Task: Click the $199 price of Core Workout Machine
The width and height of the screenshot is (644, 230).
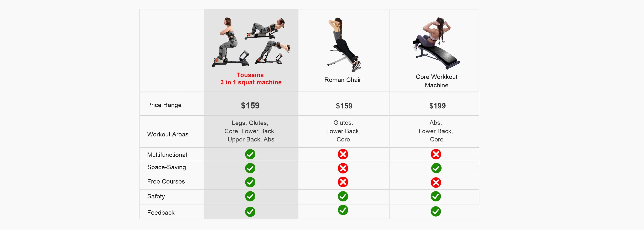Action: pos(437,106)
